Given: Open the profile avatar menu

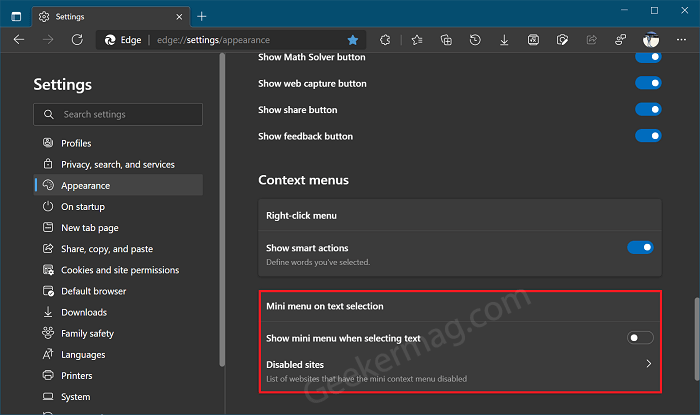Looking at the screenshot, I should (651, 40).
